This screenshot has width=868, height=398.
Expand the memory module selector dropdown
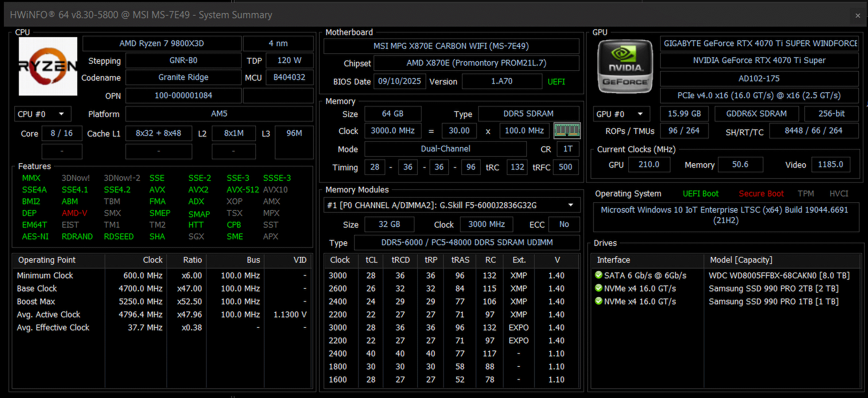[571, 205]
